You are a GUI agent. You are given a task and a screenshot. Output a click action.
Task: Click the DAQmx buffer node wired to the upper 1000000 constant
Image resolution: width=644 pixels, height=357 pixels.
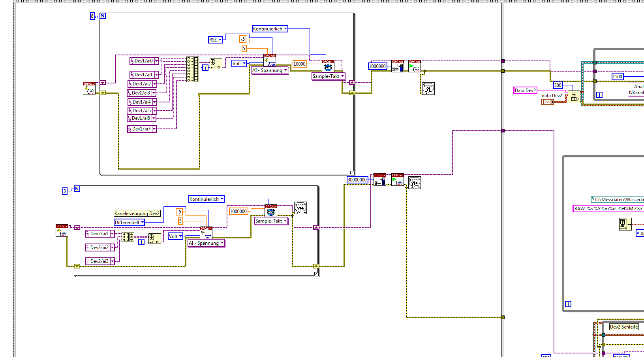[398, 66]
